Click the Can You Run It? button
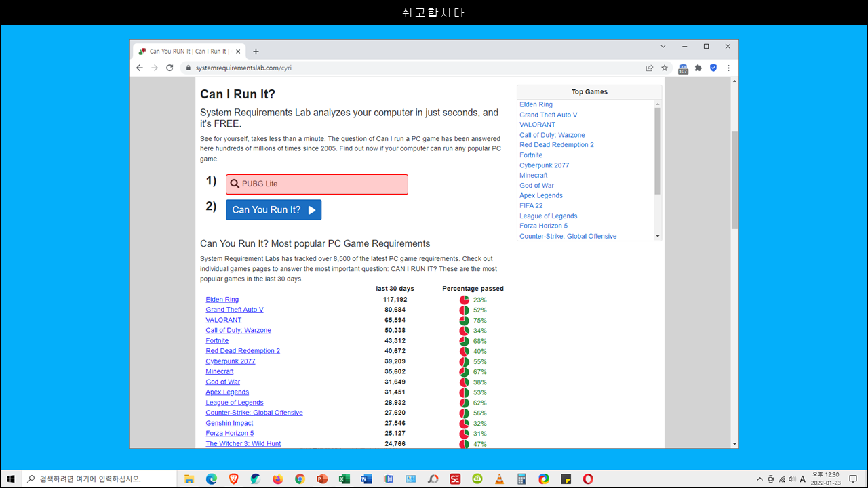868x488 pixels. pyautogui.click(x=273, y=209)
